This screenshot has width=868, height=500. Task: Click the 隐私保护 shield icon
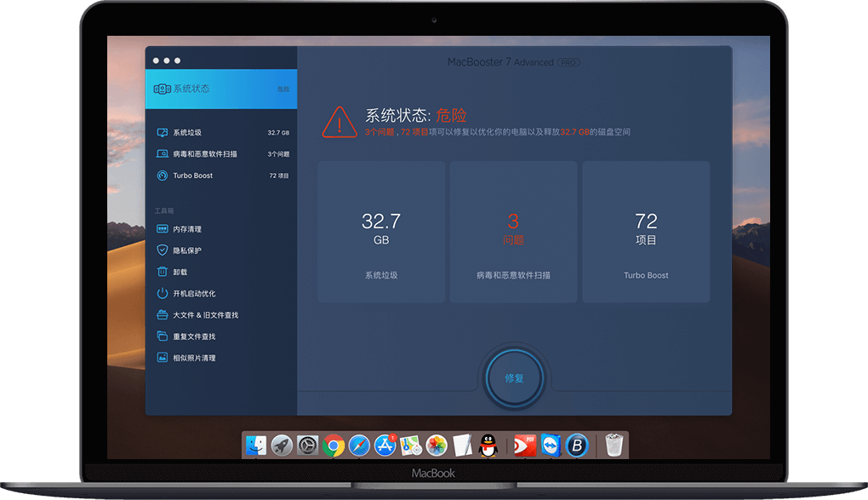coord(163,250)
